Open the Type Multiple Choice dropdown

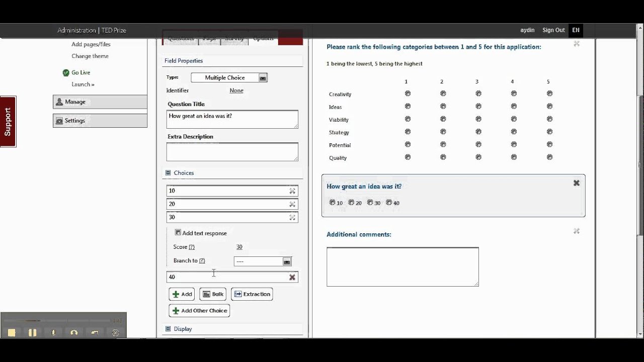[x=229, y=78]
